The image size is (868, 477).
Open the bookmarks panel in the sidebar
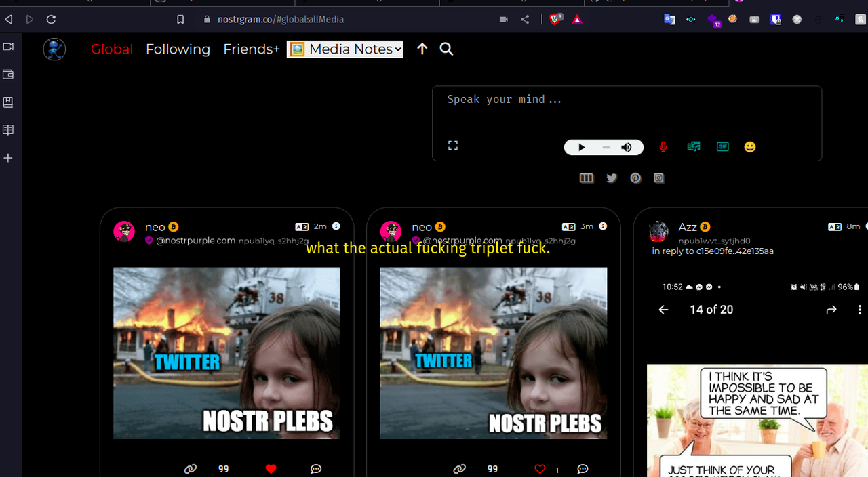tap(8, 102)
